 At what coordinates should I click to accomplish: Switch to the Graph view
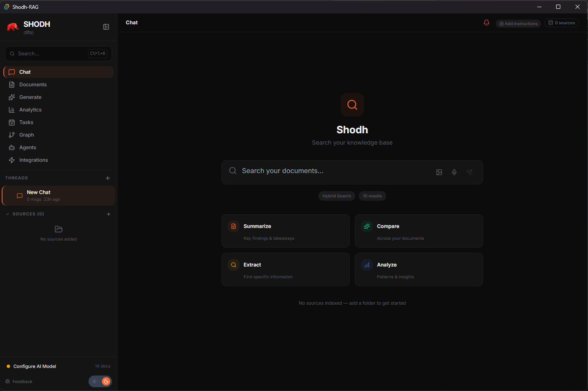[x=58, y=135]
